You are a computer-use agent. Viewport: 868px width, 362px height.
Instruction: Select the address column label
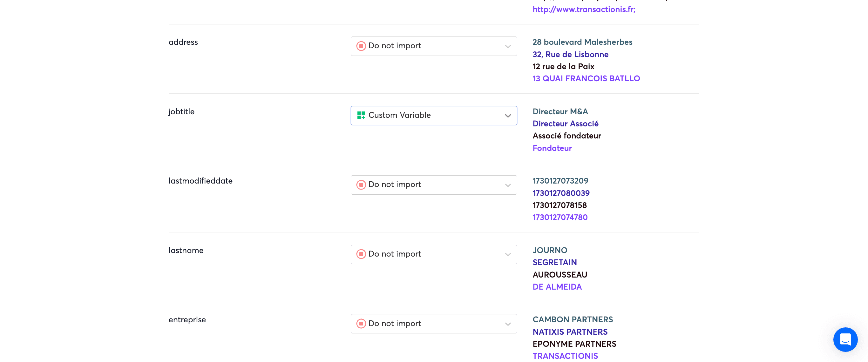[x=183, y=42]
